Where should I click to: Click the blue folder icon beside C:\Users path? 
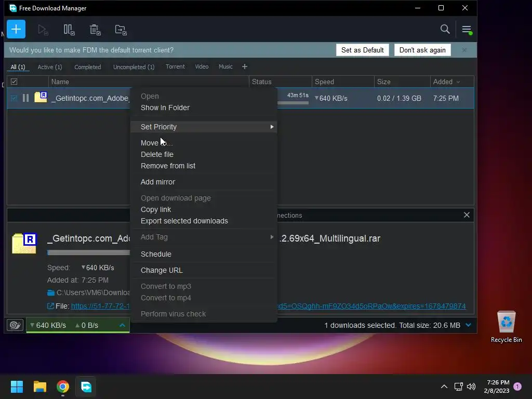pos(51,292)
